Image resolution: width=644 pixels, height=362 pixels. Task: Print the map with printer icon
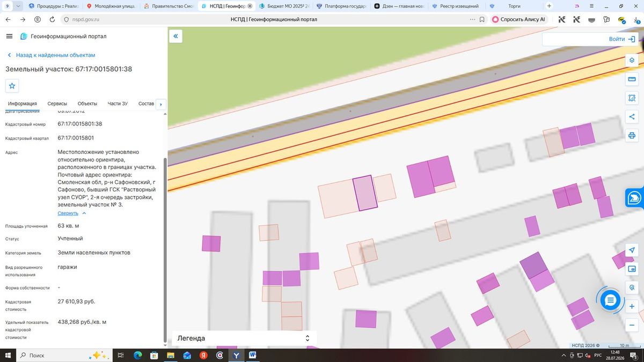[x=632, y=136]
